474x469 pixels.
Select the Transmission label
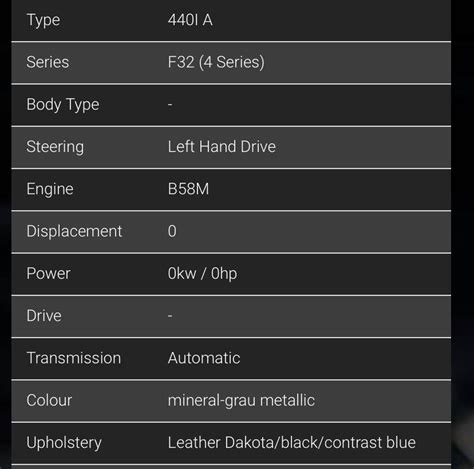coord(74,358)
